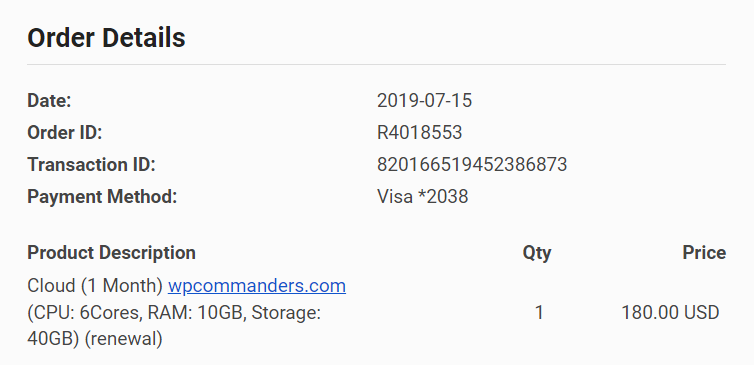Open the wpcommanders.com link
754x365 pixels.
(257, 286)
